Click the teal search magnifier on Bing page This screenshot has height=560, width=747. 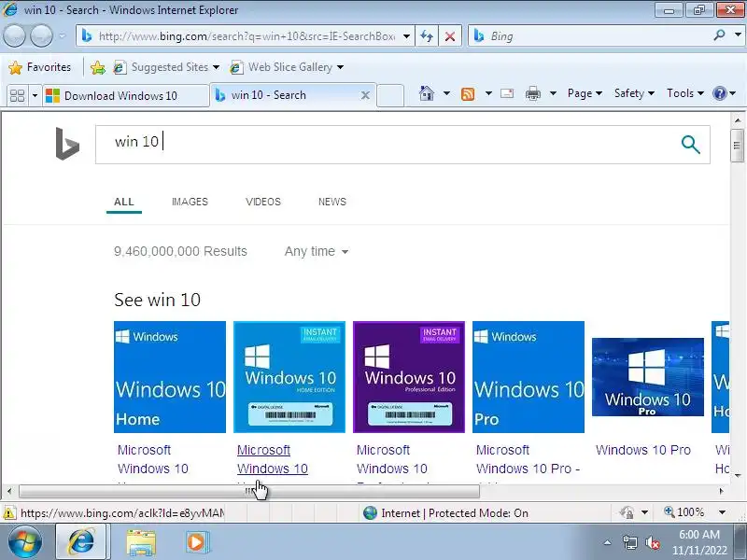(690, 145)
